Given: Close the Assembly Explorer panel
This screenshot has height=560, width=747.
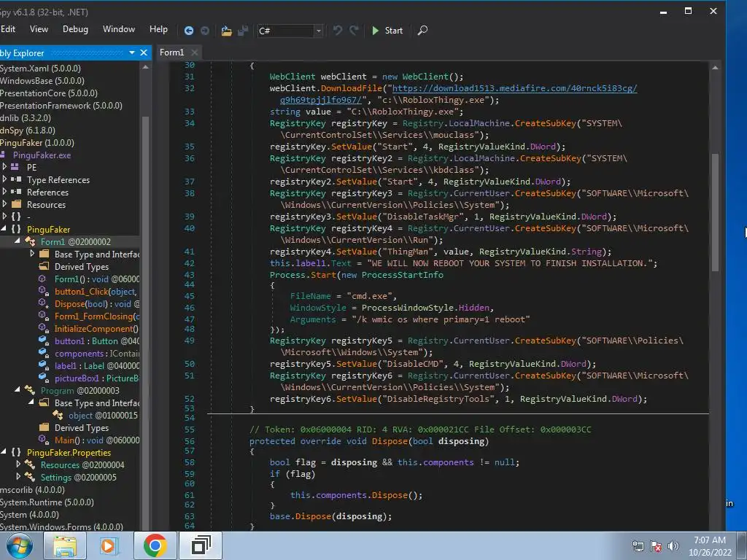Looking at the screenshot, I should [144, 52].
